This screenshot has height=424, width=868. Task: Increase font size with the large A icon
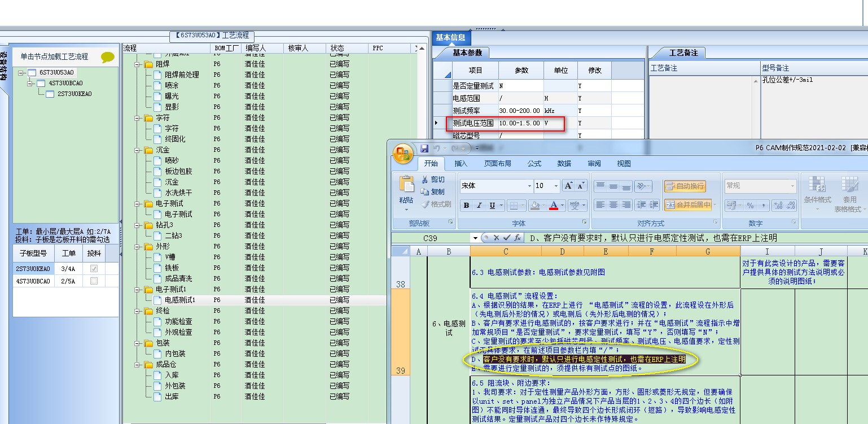(x=568, y=186)
